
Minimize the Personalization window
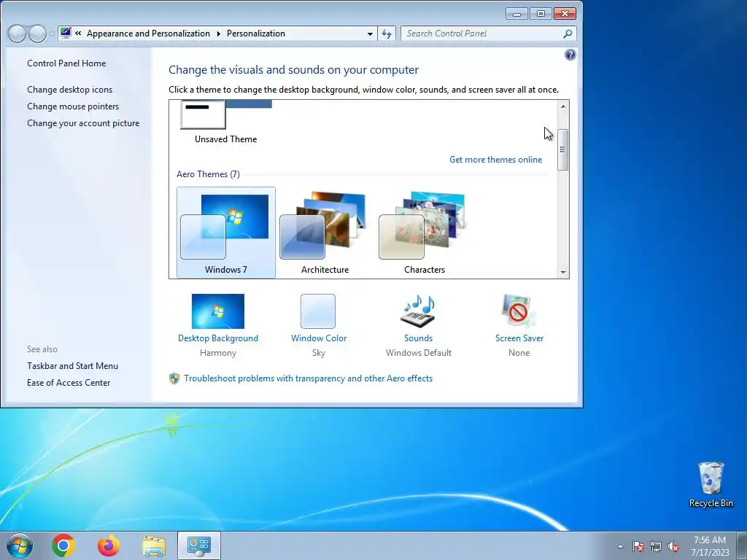(516, 14)
